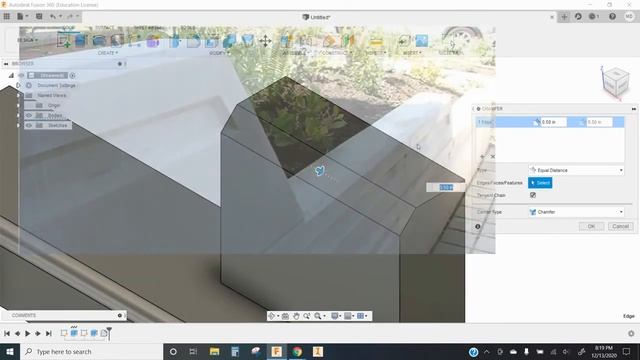Image resolution: width=640 pixels, height=360 pixels.
Task: Click the ViewCube in the corner
Action: point(616,82)
